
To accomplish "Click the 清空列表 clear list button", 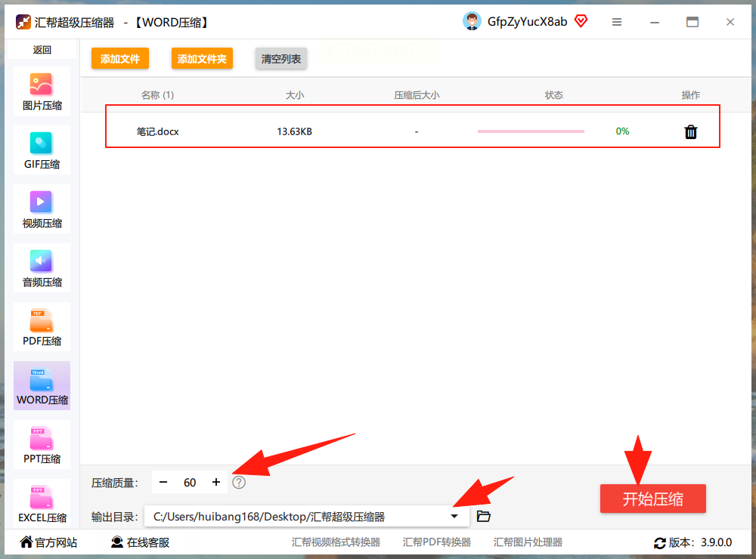I will (281, 59).
